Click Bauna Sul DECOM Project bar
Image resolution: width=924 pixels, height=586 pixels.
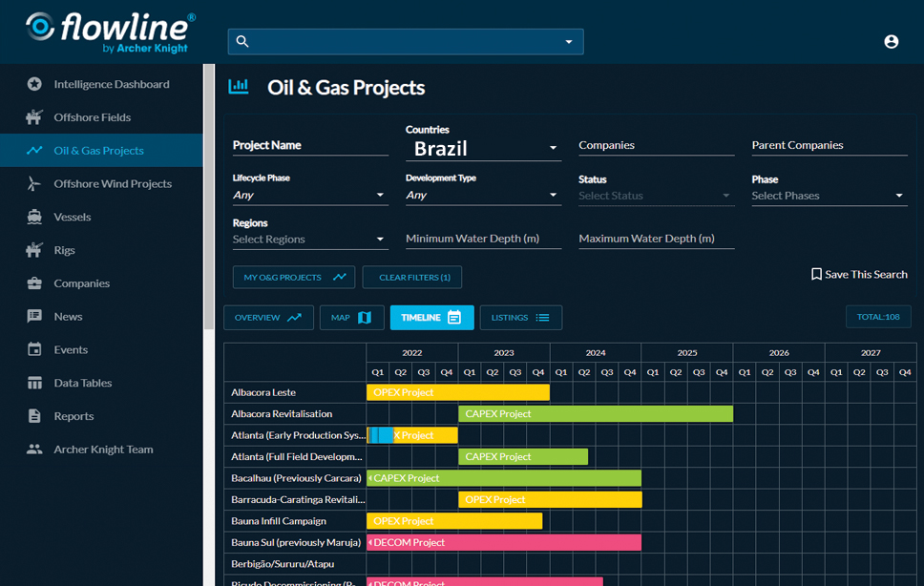(x=504, y=542)
